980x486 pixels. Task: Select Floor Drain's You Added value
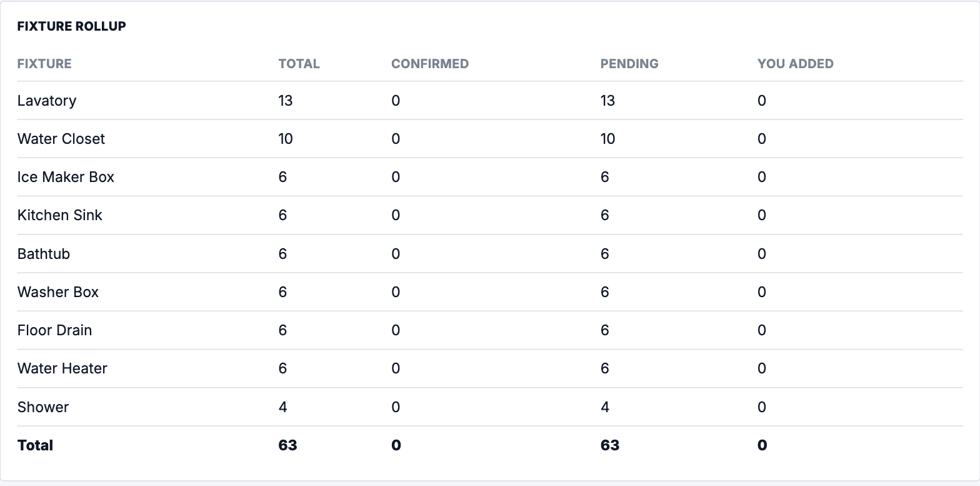pyautogui.click(x=762, y=330)
